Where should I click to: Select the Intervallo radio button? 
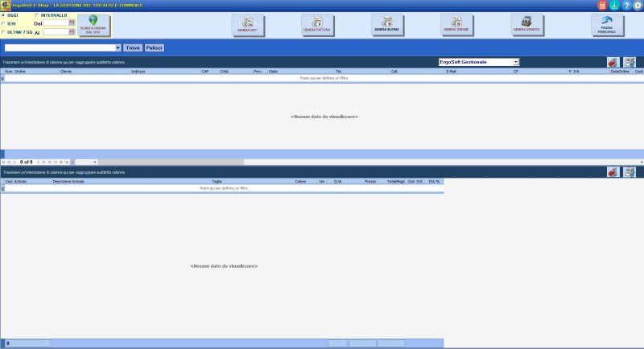coord(36,15)
